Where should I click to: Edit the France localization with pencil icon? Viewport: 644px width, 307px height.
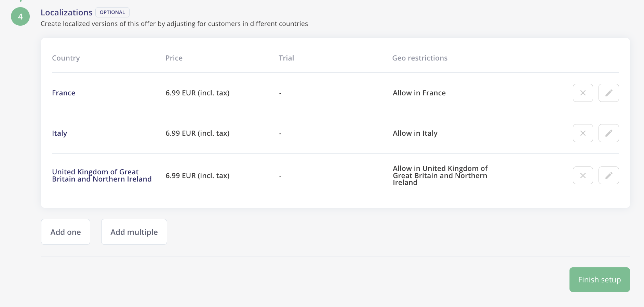pyautogui.click(x=608, y=93)
